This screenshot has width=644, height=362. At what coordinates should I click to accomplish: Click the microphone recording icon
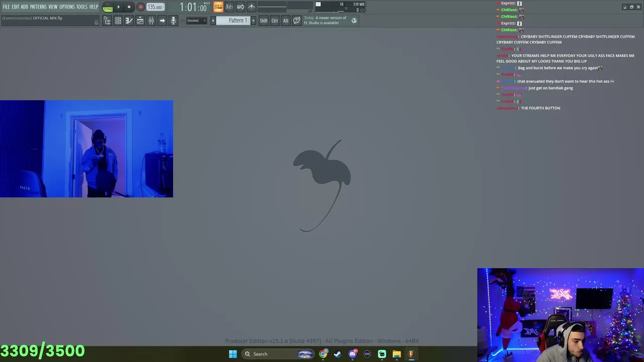(173, 21)
